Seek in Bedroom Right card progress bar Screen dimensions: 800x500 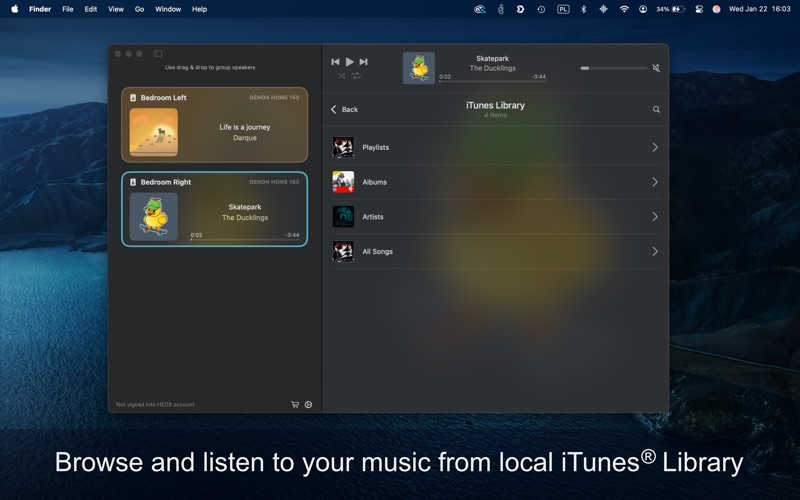pos(245,239)
